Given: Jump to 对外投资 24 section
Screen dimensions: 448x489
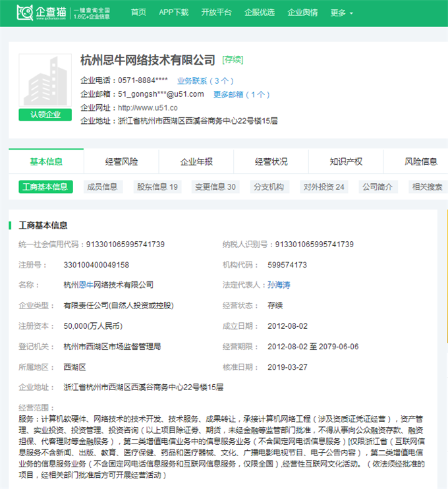Looking at the screenshot, I should [324, 187].
